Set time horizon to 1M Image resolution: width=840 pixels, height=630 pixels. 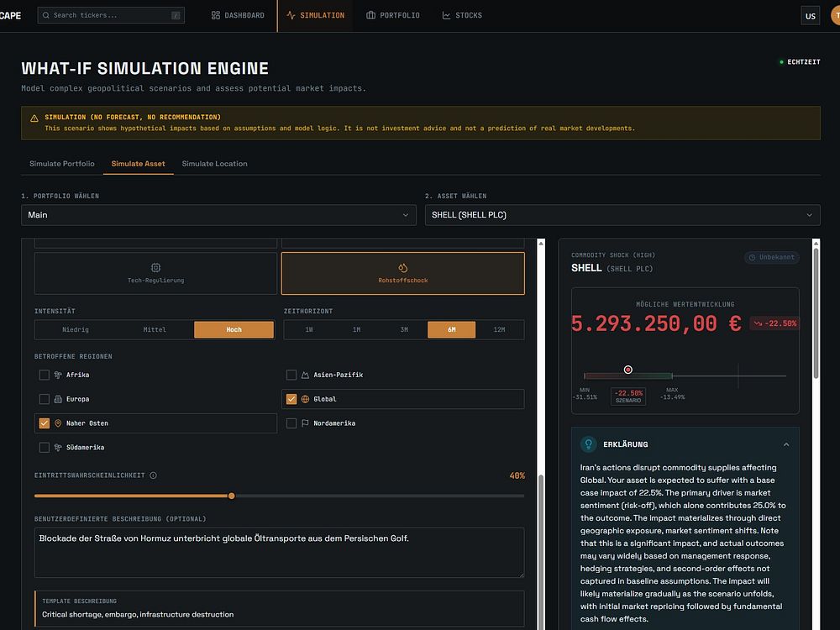pos(356,329)
